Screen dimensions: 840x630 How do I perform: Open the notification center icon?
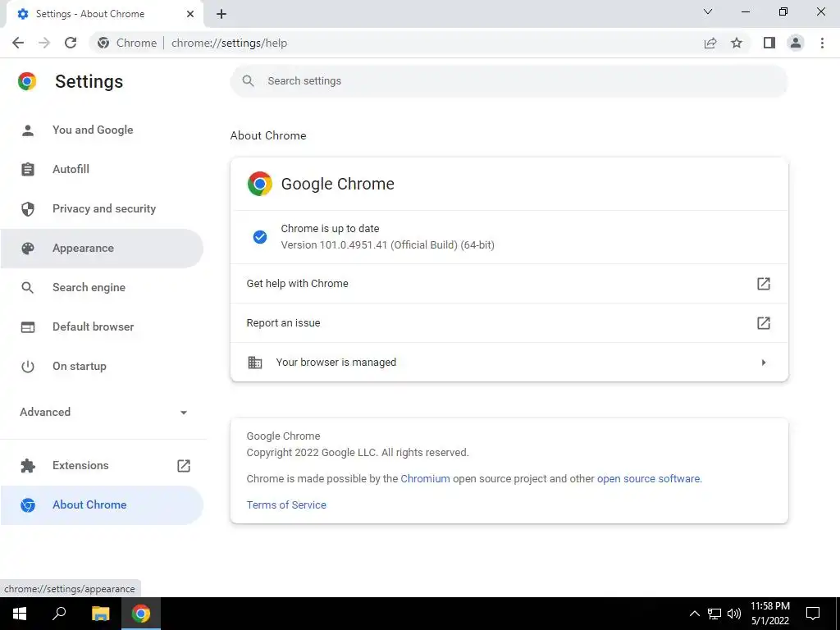813,614
